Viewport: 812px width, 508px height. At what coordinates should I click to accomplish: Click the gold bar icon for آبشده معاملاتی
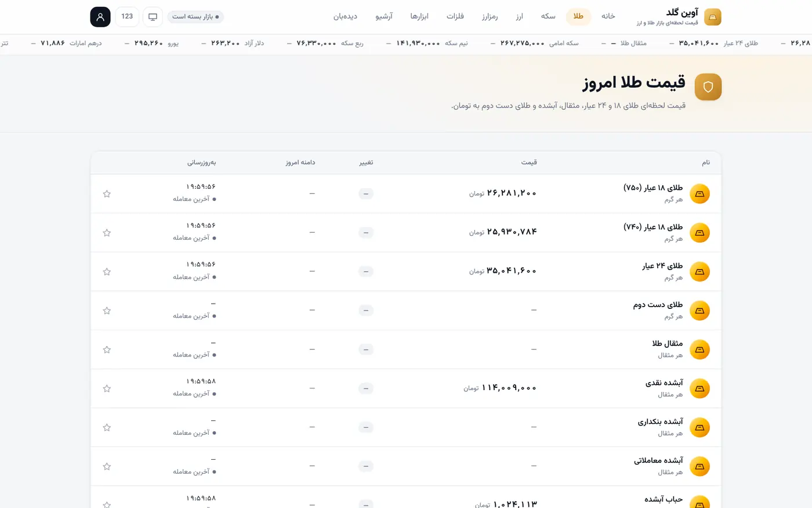700,466
